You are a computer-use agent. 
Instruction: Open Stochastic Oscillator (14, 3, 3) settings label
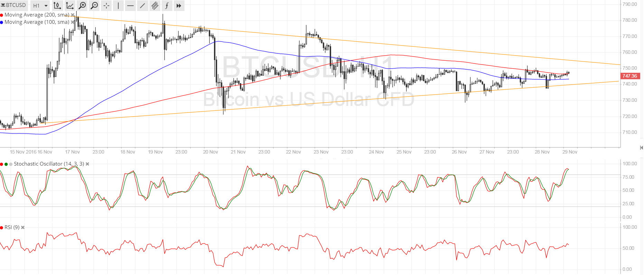pyautogui.click(x=49, y=164)
